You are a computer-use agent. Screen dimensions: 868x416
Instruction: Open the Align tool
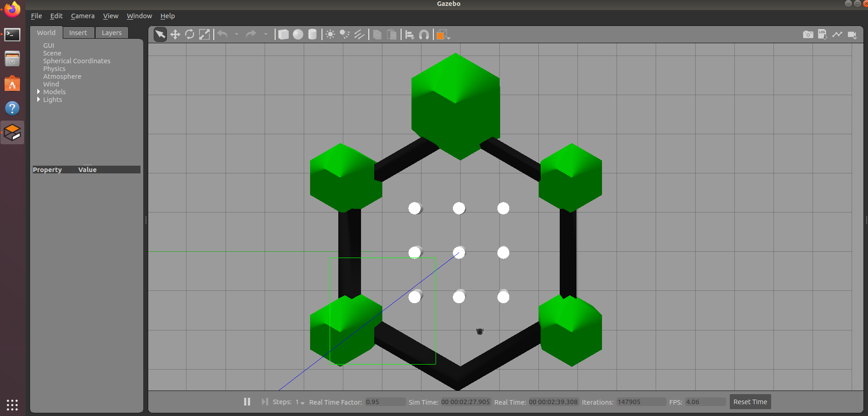click(410, 35)
